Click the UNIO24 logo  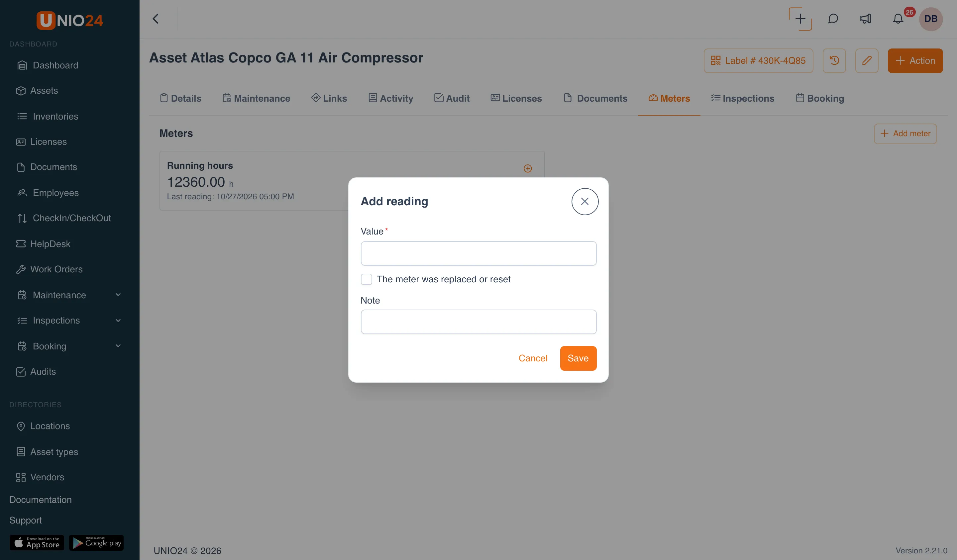click(x=69, y=20)
